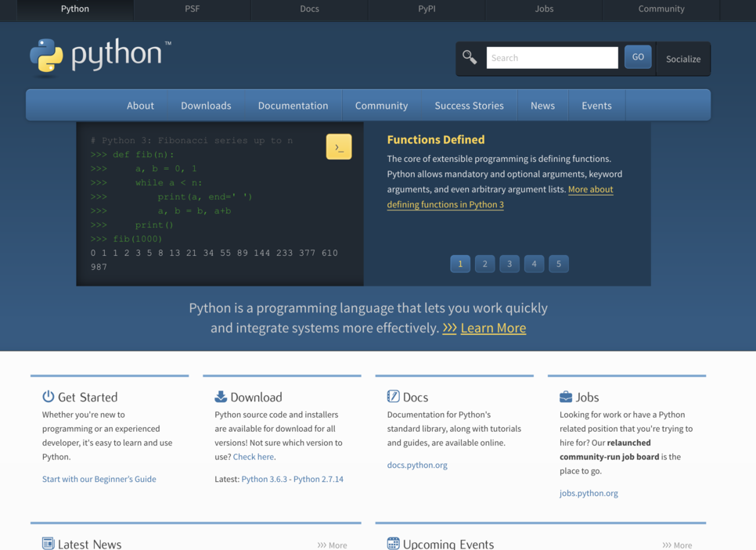
Task: Click the Latest News heading
Action: [x=90, y=545]
